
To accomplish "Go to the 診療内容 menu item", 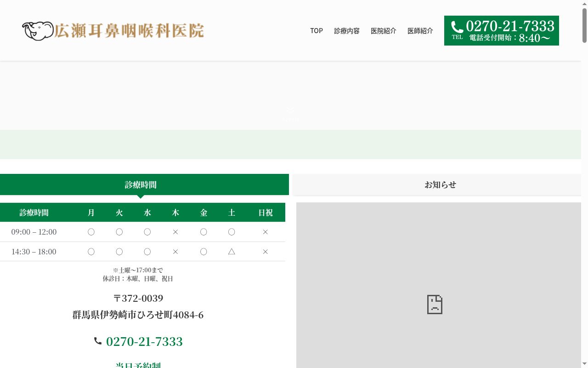I will [347, 31].
